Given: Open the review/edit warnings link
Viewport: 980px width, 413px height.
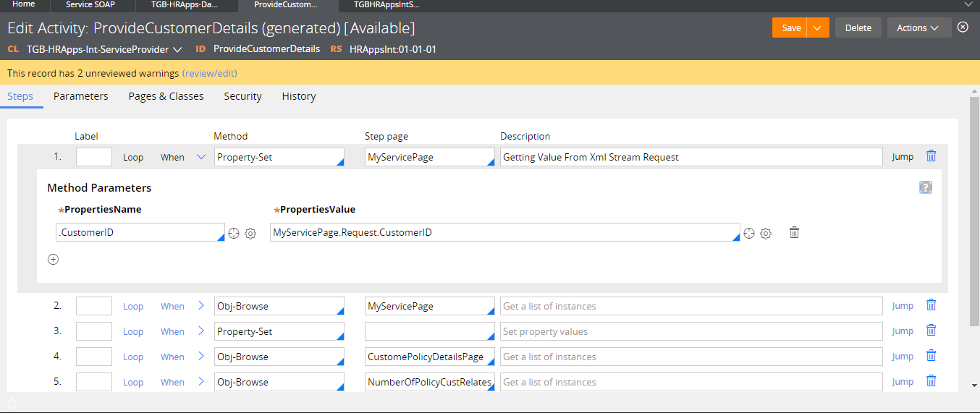Looking at the screenshot, I should (210, 73).
